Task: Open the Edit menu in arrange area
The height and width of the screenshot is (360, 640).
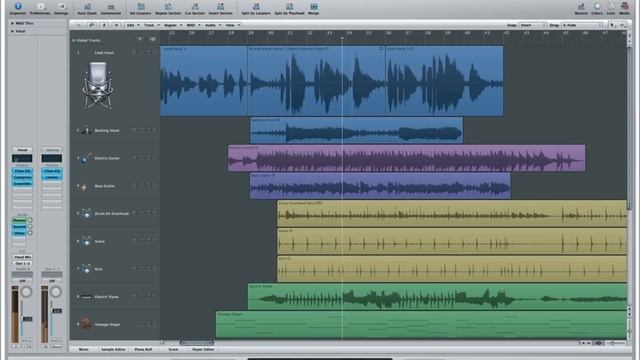Action: (x=132, y=25)
